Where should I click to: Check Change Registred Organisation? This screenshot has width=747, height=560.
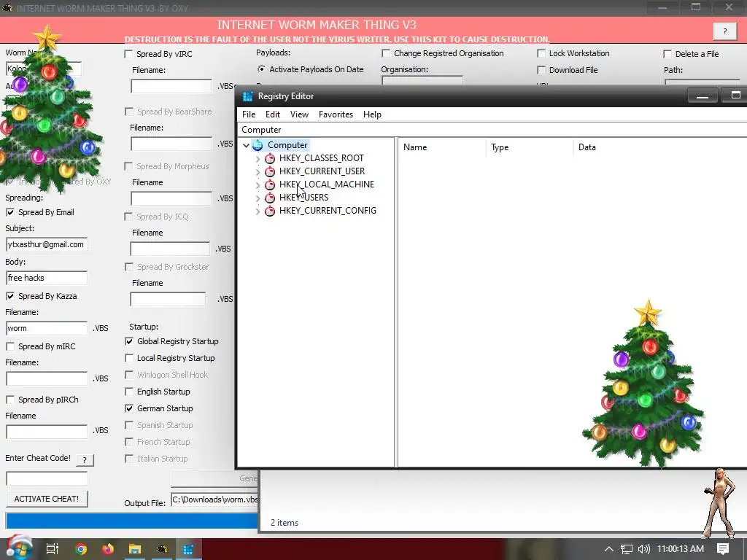point(386,53)
